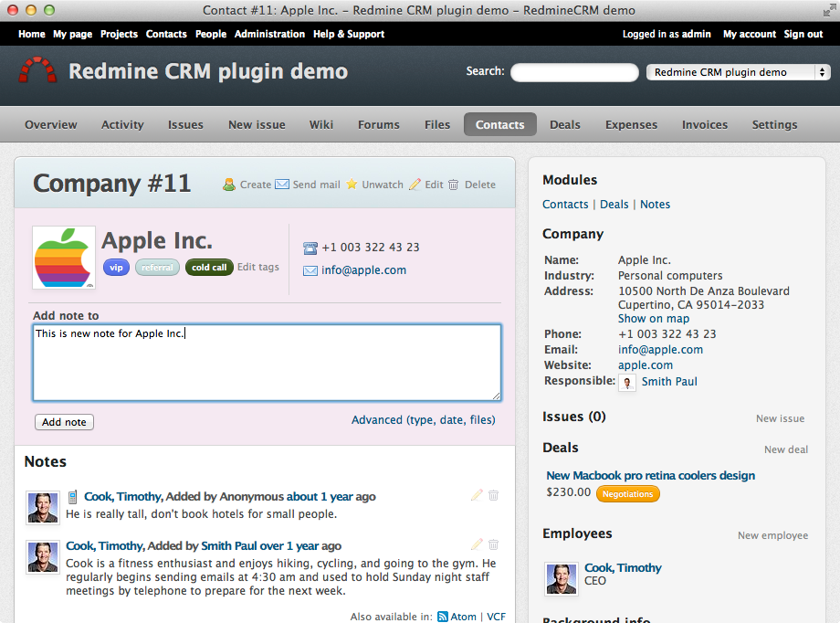Open the Administration menu
Image resolution: width=840 pixels, height=623 pixels.
point(269,34)
